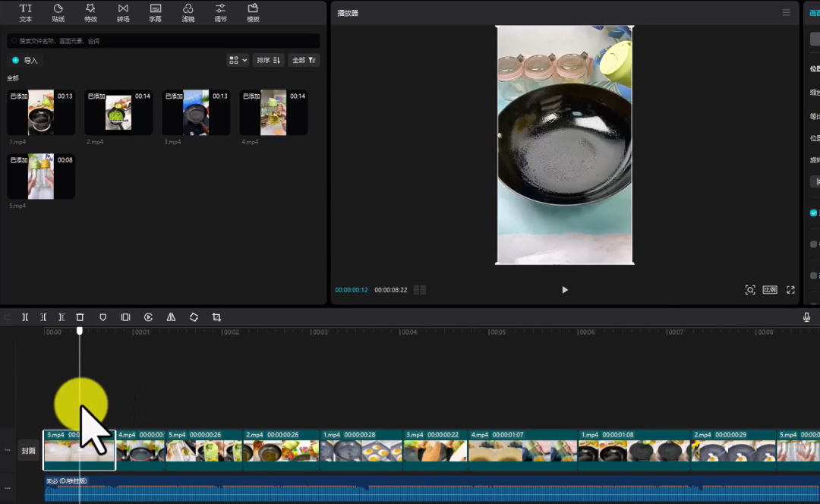The height and width of the screenshot is (504, 820).
Task: Open the 全部 filter dropdown
Action: (304, 60)
